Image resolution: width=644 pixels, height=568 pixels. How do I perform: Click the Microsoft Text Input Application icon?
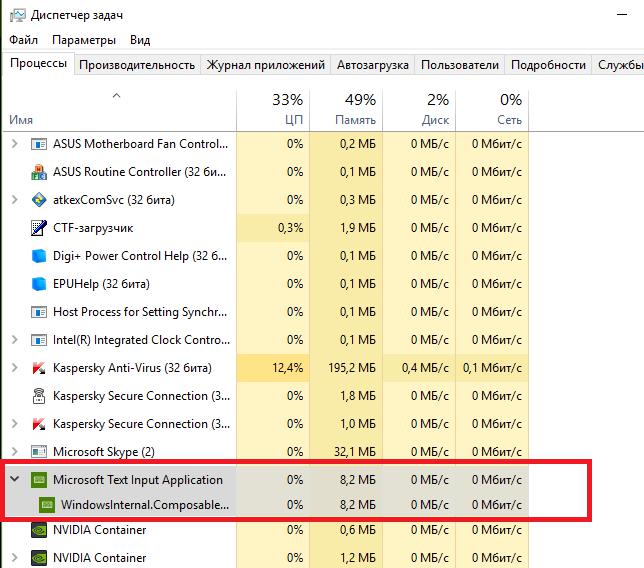[39, 480]
